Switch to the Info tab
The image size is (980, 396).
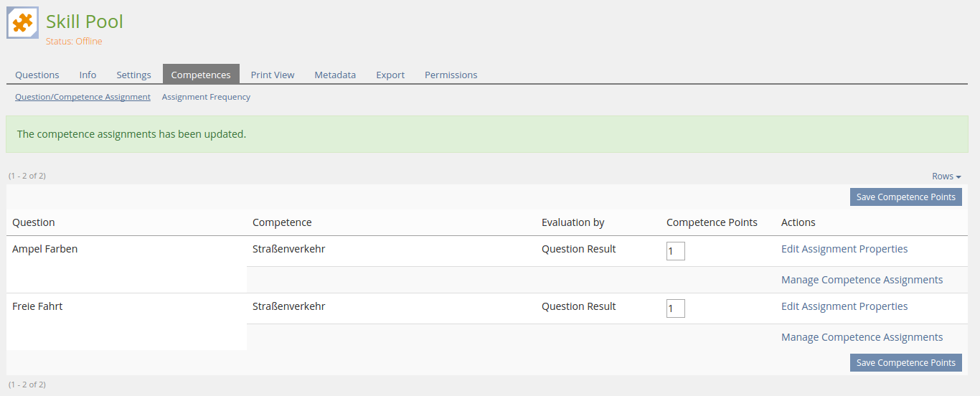point(88,75)
